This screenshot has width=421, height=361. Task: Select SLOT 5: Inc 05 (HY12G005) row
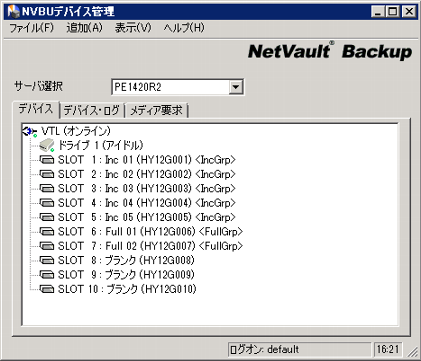click(x=147, y=217)
